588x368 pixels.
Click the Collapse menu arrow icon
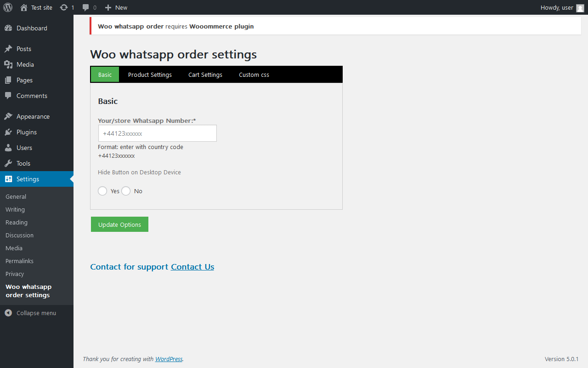[x=8, y=313]
